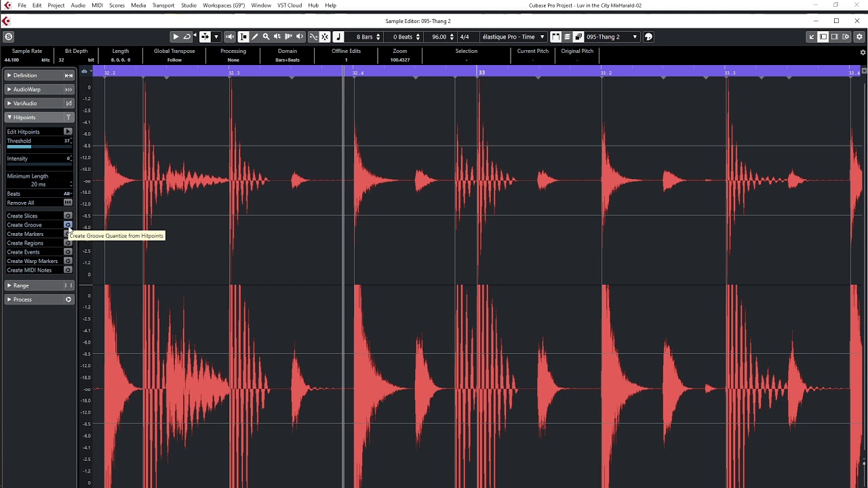Open info line setup gear
Viewport: 868px width, 488px height.
tap(863, 52)
